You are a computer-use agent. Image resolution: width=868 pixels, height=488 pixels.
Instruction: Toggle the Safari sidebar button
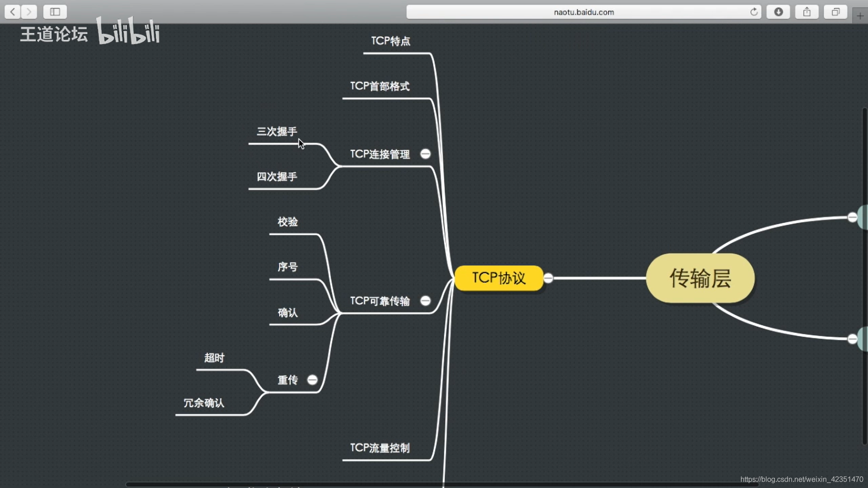click(x=55, y=12)
